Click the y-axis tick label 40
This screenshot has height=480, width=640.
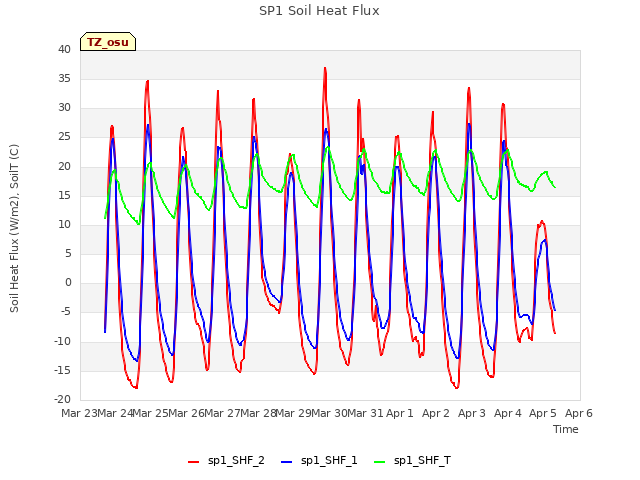click(x=64, y=49)
